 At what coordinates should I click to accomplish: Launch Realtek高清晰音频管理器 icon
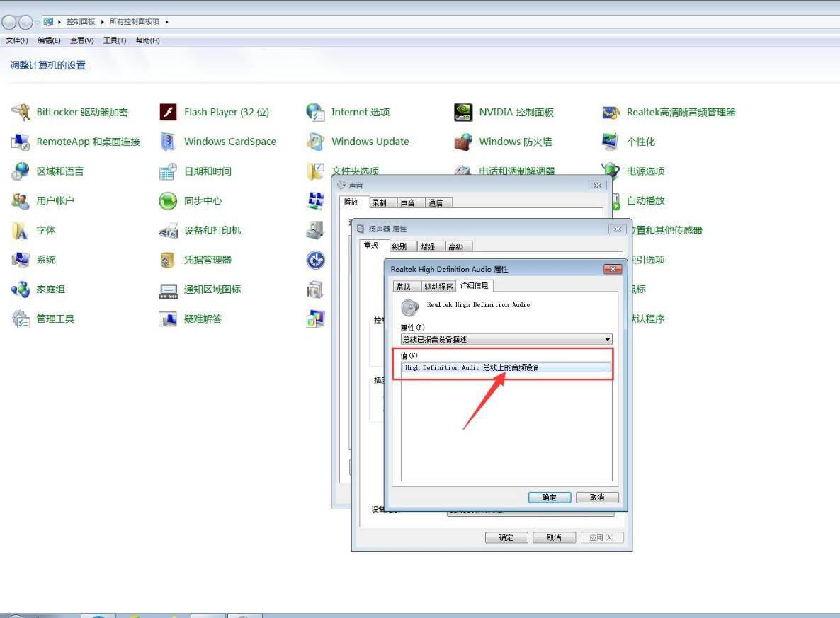[x=611, y=112]
